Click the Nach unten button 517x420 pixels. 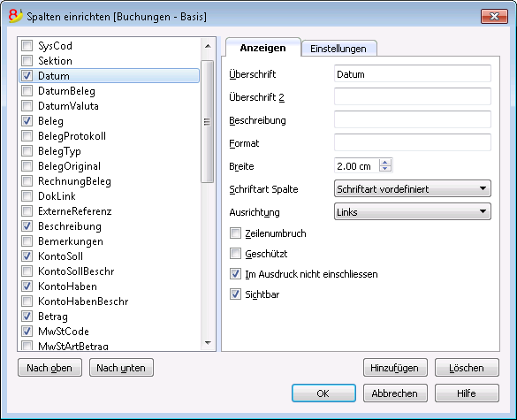click(x=121, y=368)
